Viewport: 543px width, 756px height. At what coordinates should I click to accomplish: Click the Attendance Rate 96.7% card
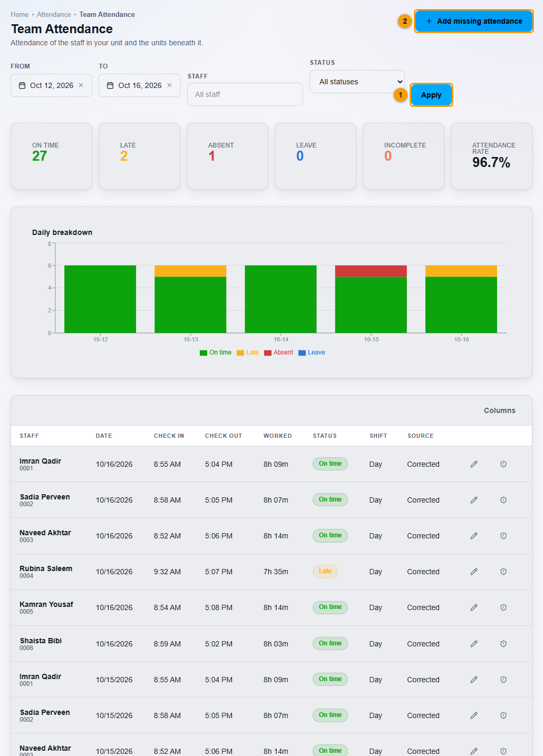point(491,156)
